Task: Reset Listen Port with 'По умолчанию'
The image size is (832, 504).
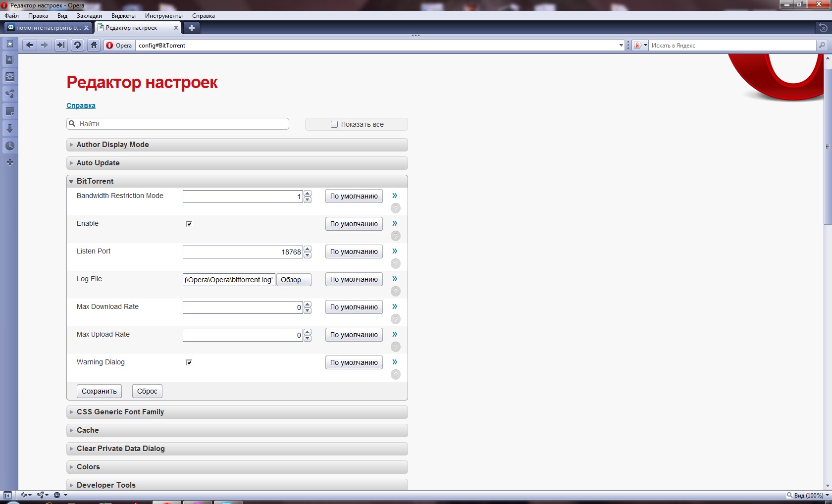Action: 354,252
